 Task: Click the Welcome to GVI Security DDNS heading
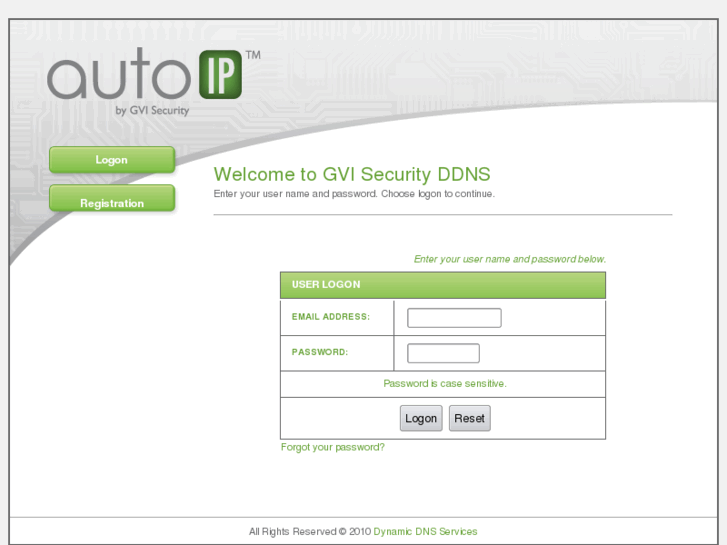(352, 174)
